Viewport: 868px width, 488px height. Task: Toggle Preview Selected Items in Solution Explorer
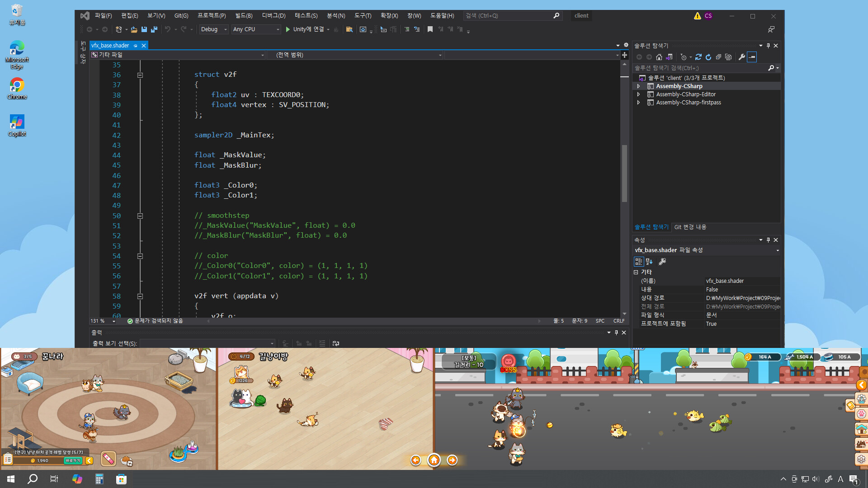pos(752,57)
